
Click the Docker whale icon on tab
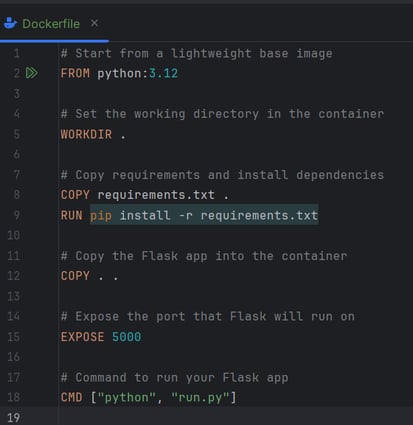(x=10, y=23)
